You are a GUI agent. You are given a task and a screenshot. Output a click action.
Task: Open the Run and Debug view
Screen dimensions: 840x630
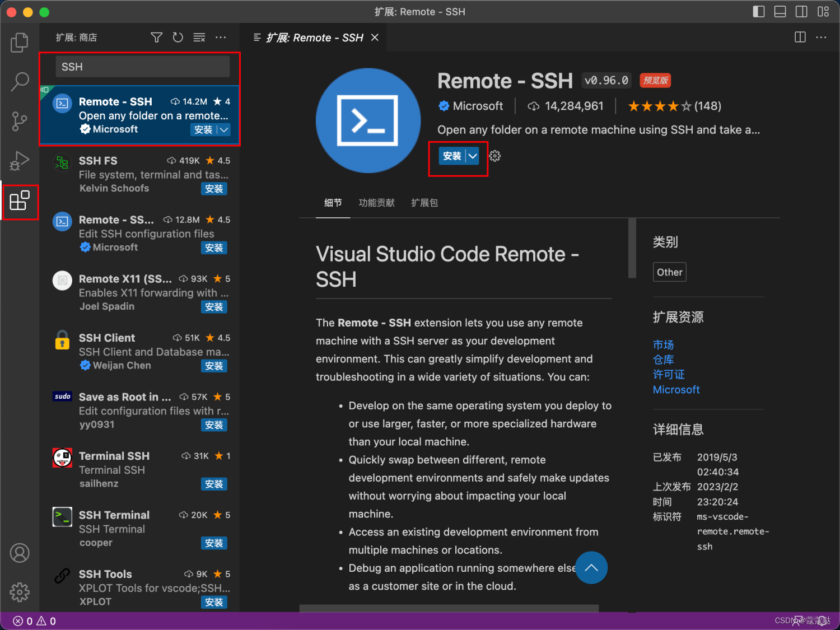coord(20,161)
